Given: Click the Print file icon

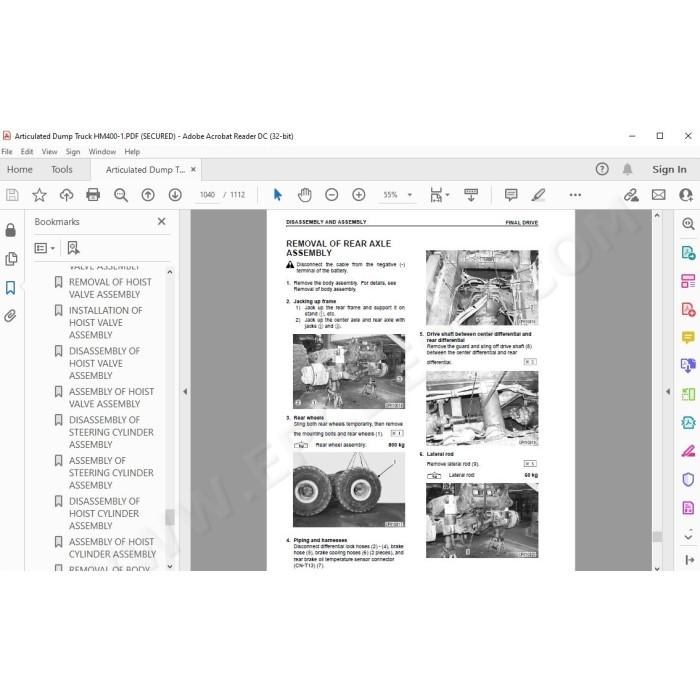Looking at the screenshot, I should pyautogui.click(x=93, y=195).
